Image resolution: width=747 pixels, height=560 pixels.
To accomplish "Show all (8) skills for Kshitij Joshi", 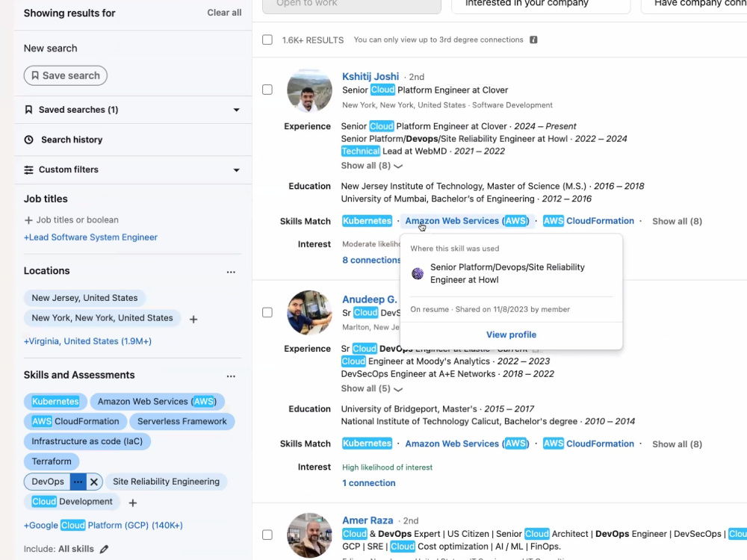I will tap(677, 222).
